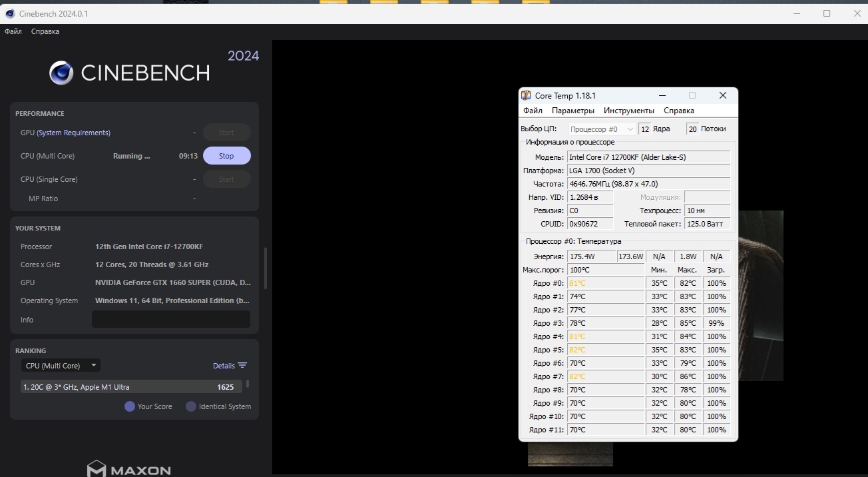This screenshot has height=477, width=868.
Task: Click the ranking list scrollbar
Action: (248, 384)
